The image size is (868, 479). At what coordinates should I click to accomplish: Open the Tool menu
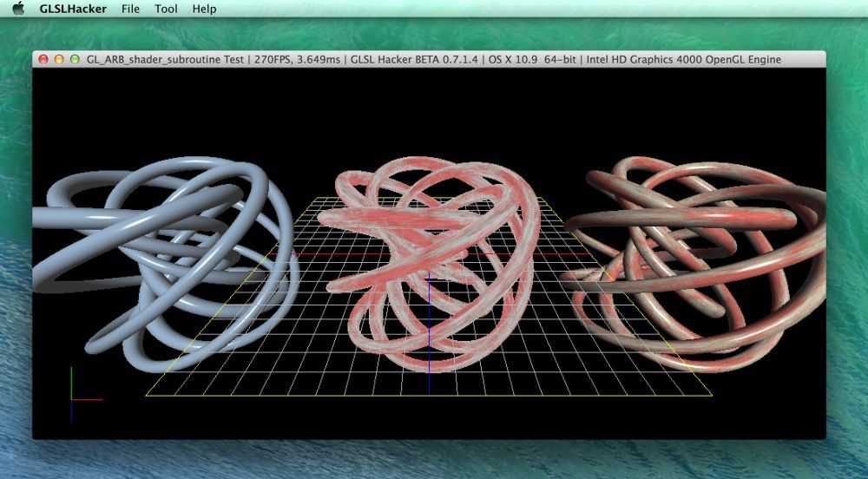(x=166, y=9)
